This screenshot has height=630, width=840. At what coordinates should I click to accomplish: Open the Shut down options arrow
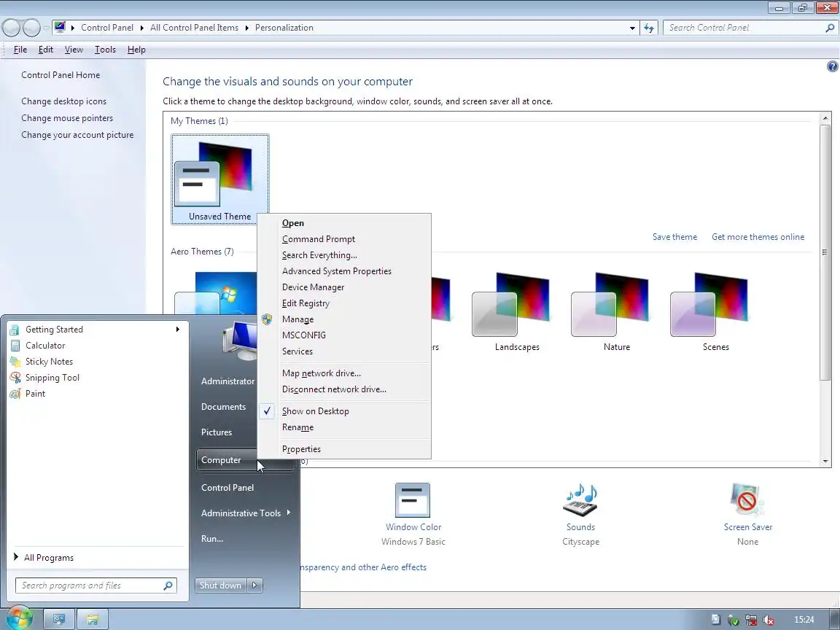click(x=255, y=586)
